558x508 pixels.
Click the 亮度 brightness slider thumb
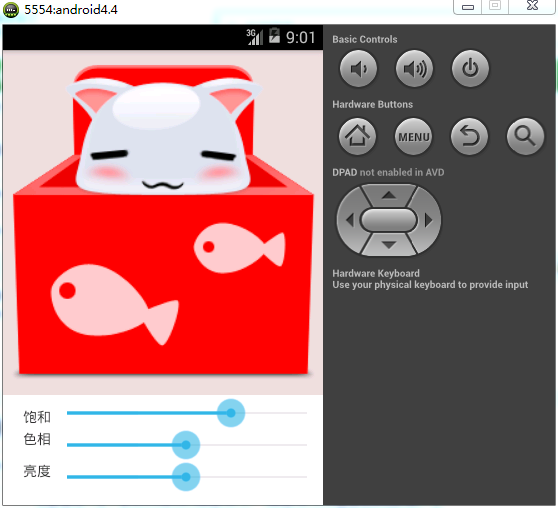[186, 477]
